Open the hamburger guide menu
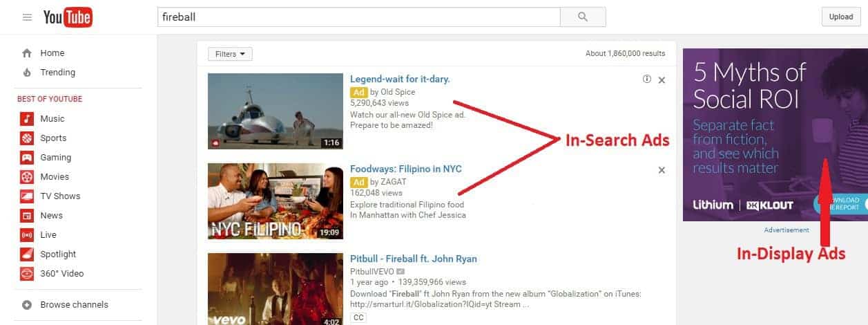This screenshot has width=868, height=325. coord(27,17)
